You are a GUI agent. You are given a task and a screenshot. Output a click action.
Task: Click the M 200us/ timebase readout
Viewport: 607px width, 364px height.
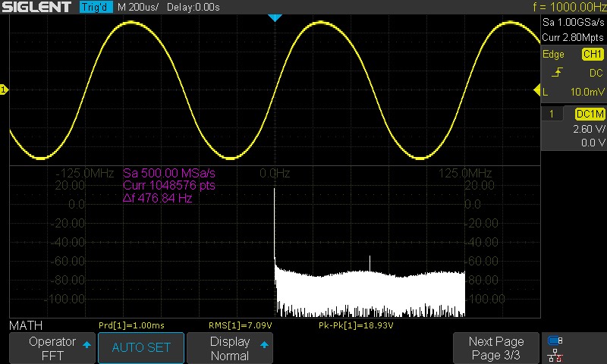(137, 7)
